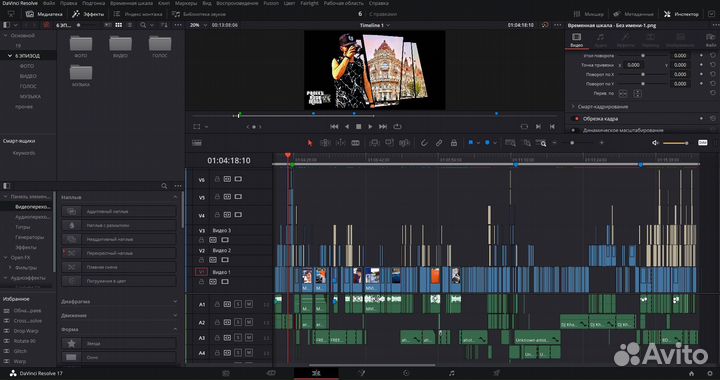Open the Справка menu
Viewport: 720px width, 380px height.
[378, 3]
